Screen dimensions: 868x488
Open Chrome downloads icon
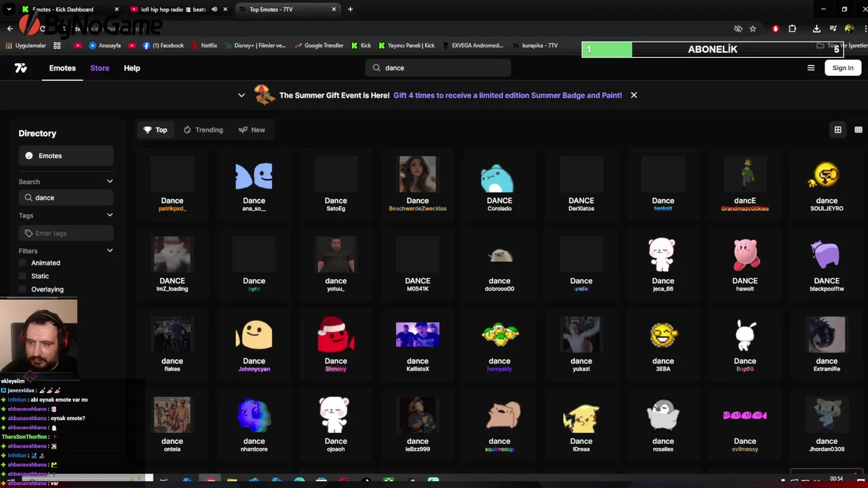click(816, 28)
